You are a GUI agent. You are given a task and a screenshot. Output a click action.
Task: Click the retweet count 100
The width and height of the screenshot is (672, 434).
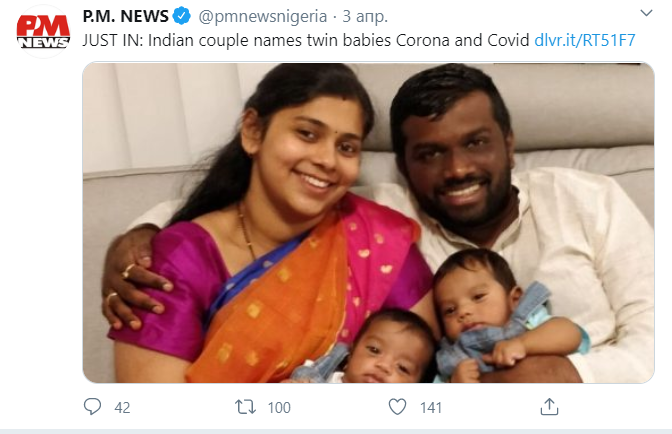pyautogui.click(x=279, y=407)
